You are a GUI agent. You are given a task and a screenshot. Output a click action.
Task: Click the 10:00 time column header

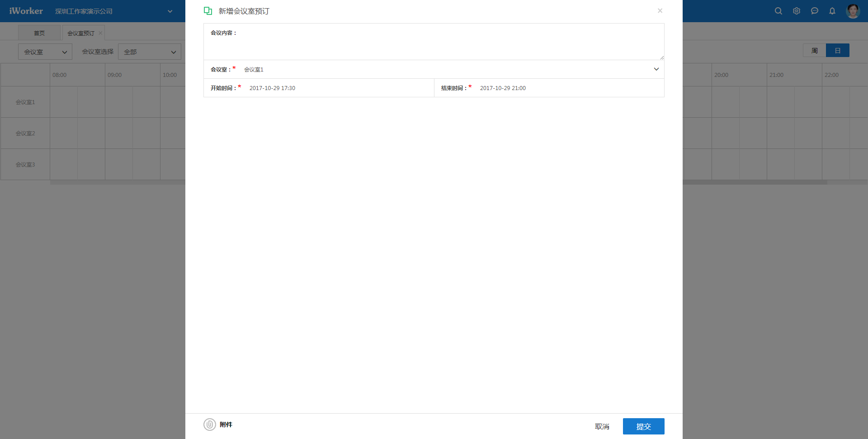pos(170,75)
